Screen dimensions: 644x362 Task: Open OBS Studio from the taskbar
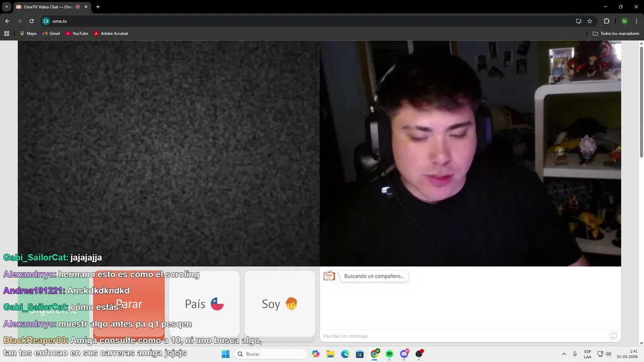tap(419, 354)
